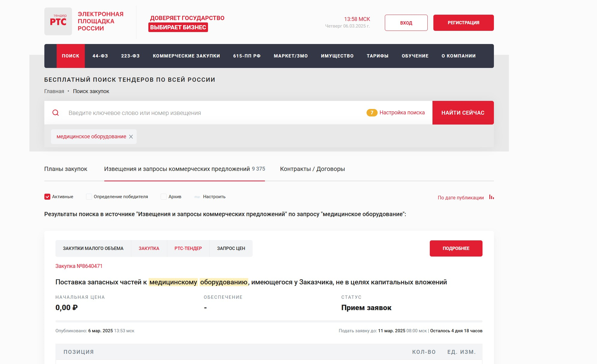This screenshot has height=364, width=597.
Task: Open the Закупка №8640471 link
Action: tap(79, 266)
